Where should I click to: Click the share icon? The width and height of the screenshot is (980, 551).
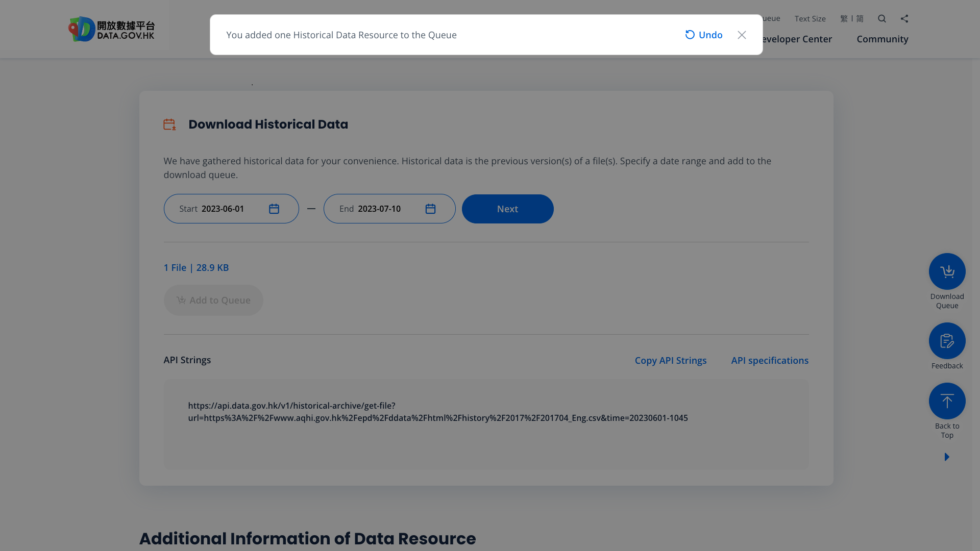point(904,18)
